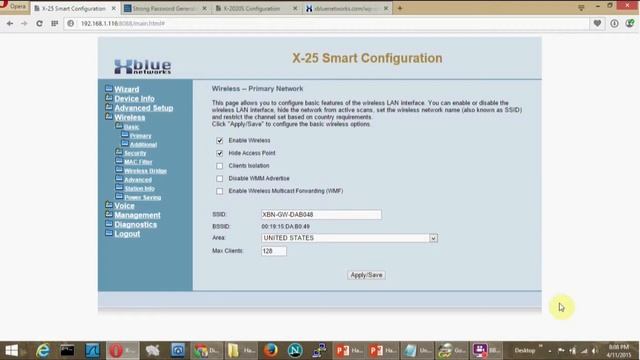Click the network signal tray icon
This screenshot has height=360, width=640.
pyautogui.click(x=584, y=351)
